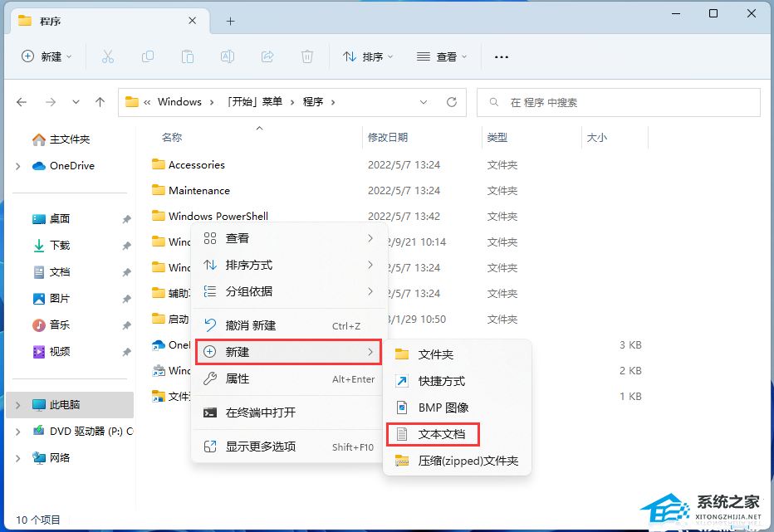Create new BMP 图像 from submenu
The image size is (774, 532).
[x=457, y=408]
